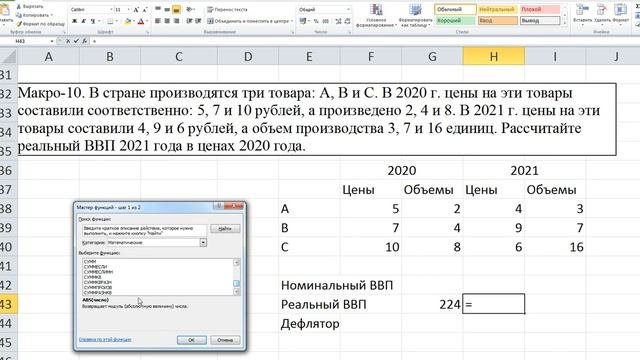The height and width of the screenshot is (360, 640).
Task: Decrease the cell indent
Action: pyautogui.click(x=189, y=21)
